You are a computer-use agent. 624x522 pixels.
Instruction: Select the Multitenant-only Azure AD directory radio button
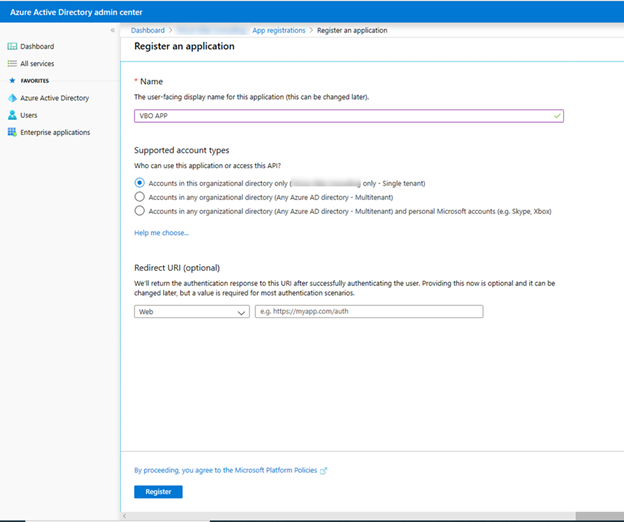(x=139, y=197)
